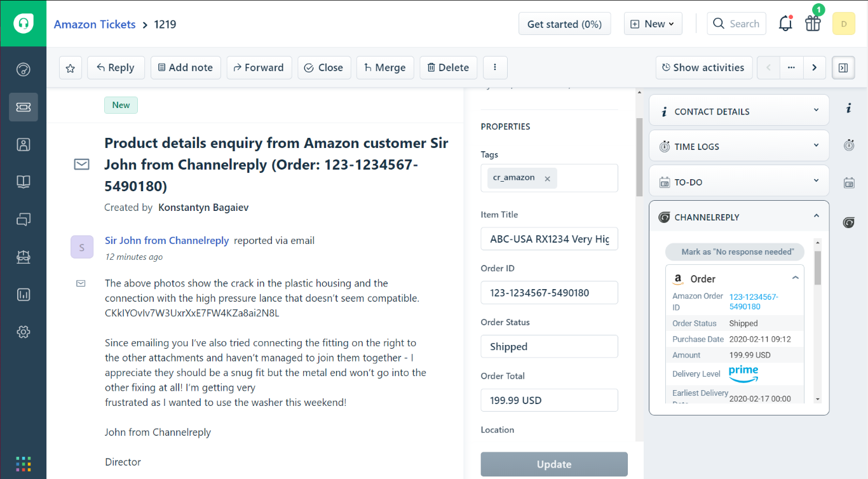Open Amazon order 123-1234567-5490180 link
This screenshot has height=479, width=868.
(x=754, y=302)
